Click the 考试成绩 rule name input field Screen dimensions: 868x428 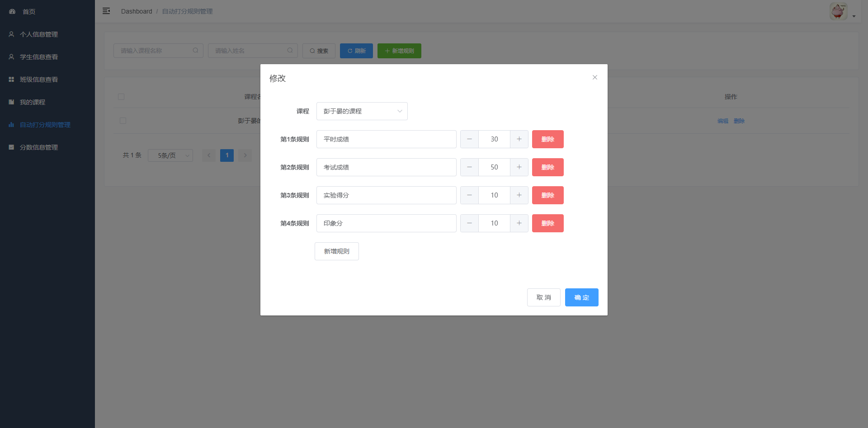pos(386,167)
